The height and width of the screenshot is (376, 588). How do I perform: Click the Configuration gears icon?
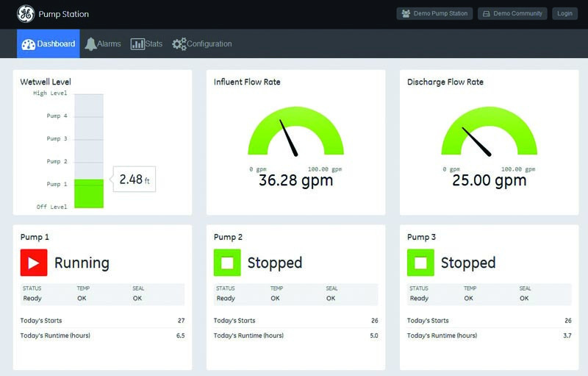[179, 44]
